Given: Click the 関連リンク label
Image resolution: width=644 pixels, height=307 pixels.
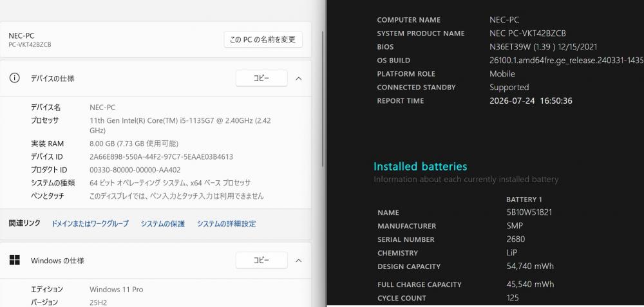Looking at the screenshot, I should tap(24, 223).
